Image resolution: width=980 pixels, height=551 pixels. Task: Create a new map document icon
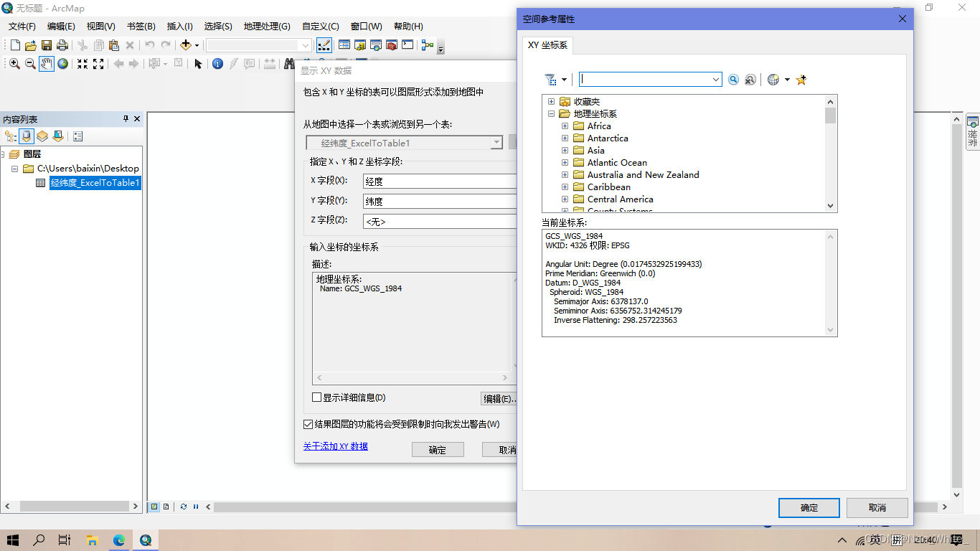pyautogui.click(x=15, y=45)
